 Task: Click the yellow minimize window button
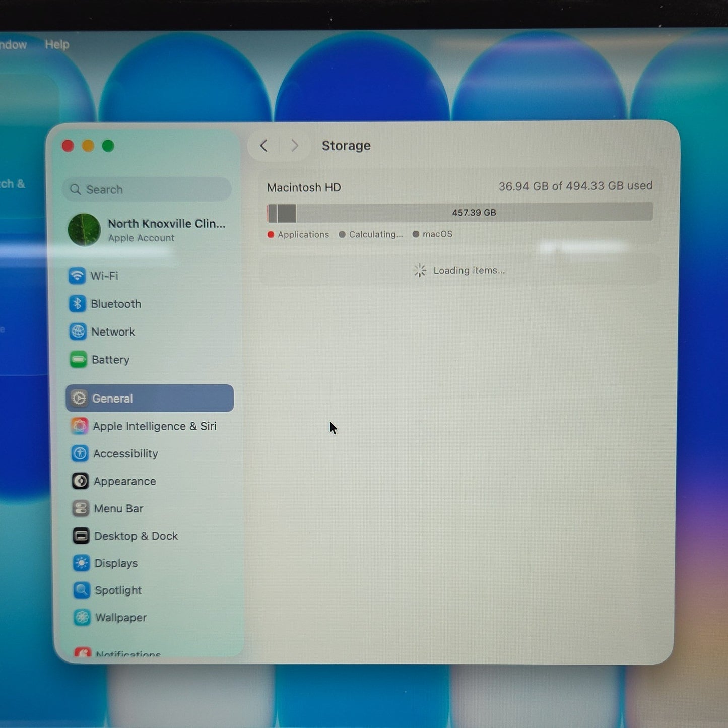pyautogui.click(x=88, y=146)
